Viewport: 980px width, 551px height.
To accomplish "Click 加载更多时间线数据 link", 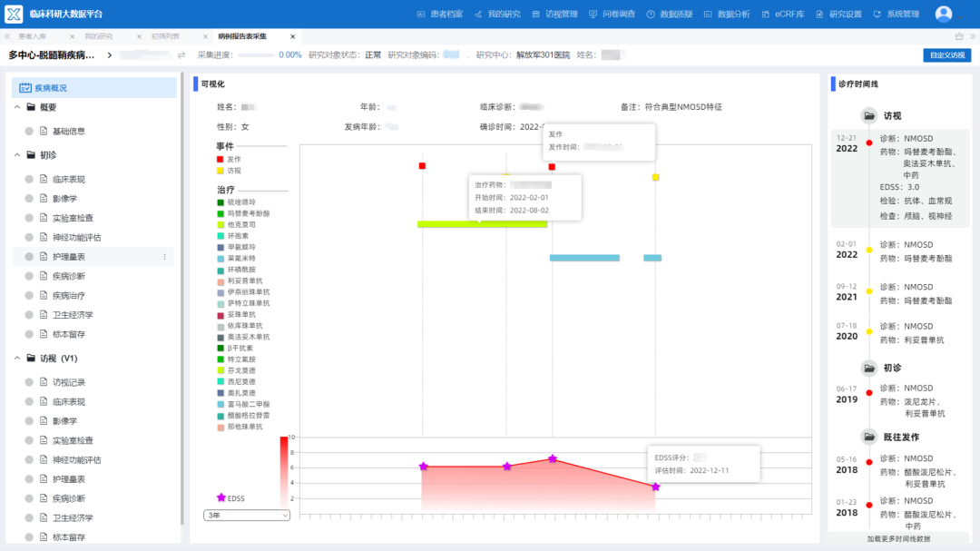I will click(898, 538).
